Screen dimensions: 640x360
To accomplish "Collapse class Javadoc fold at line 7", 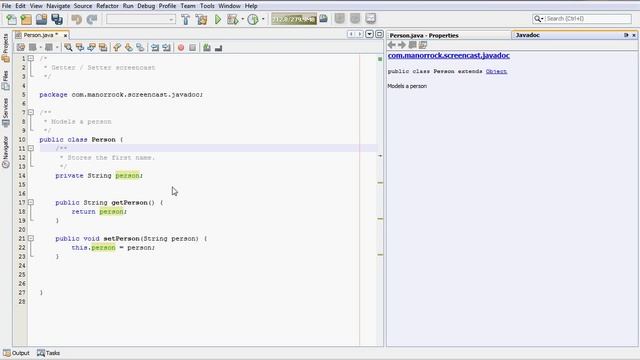I will coord(31,112).
